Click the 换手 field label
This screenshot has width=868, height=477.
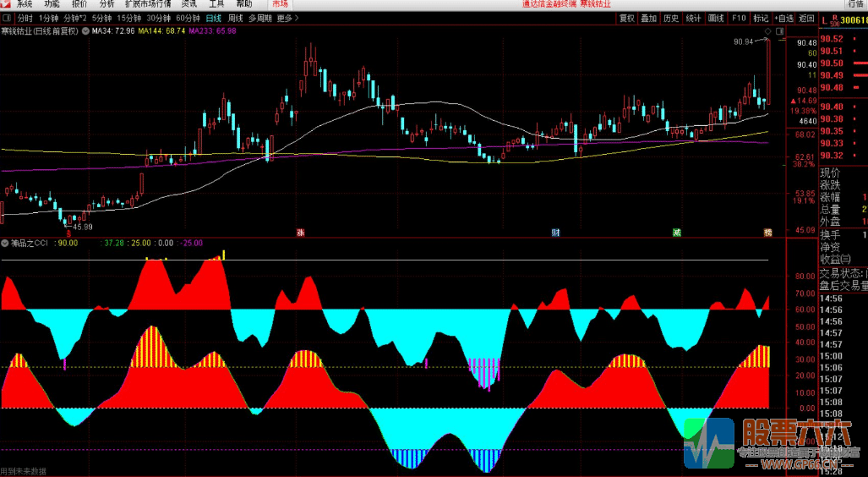pos(830,234)
